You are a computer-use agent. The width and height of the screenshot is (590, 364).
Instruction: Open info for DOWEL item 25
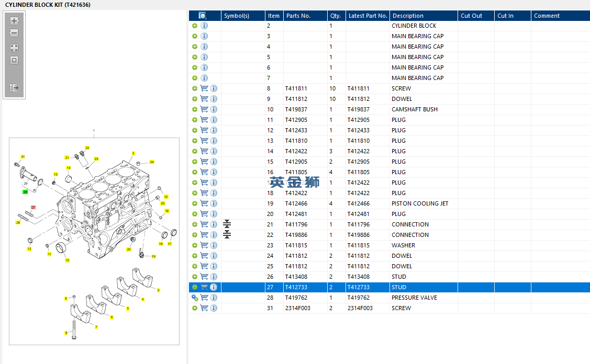click(214, 266)
